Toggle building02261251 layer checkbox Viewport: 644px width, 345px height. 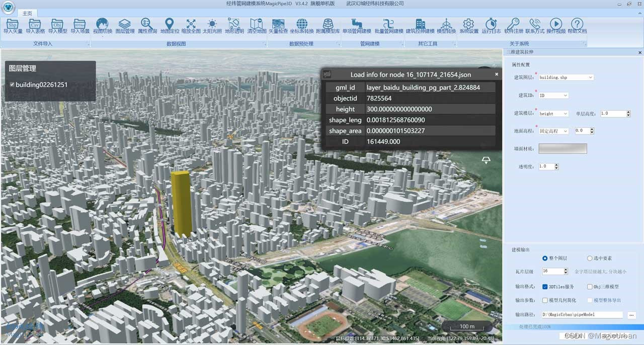click(x=12, y=85)
